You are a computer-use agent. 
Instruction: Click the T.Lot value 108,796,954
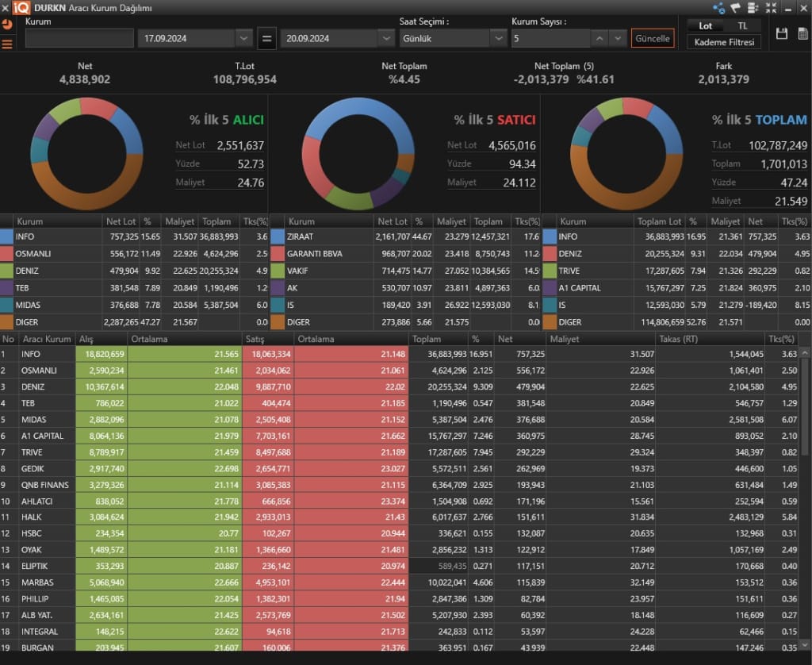245,79
